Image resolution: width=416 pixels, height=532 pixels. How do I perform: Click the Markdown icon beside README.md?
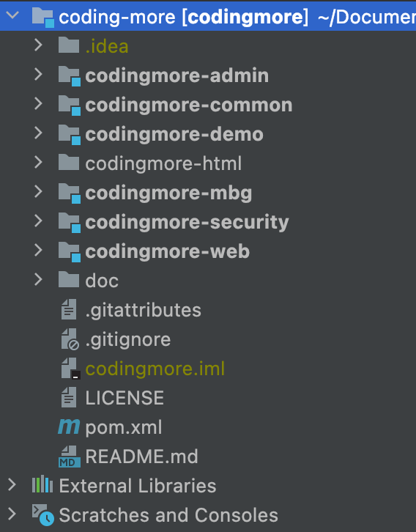(70, 457)
